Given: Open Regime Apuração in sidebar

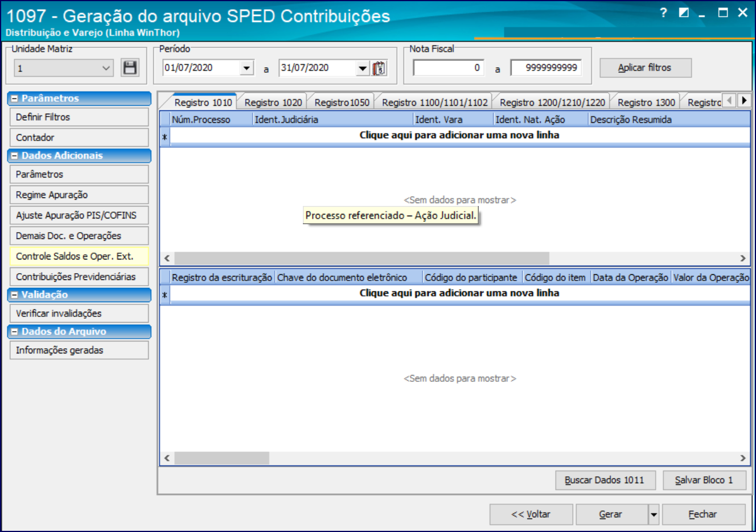Looking at the screenshot, I should click(79, 195).
